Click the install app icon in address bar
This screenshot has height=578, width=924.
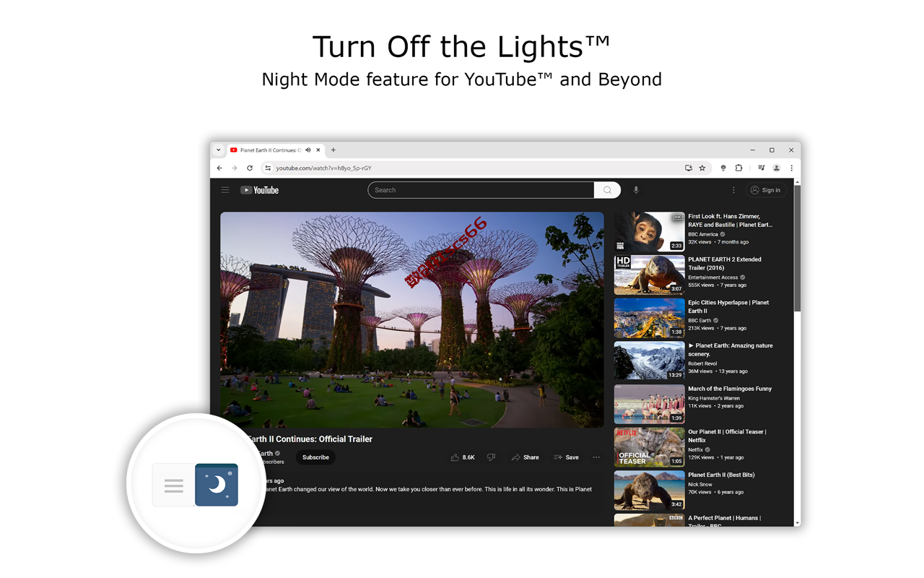pyautogui.click(x=689, y=168)
